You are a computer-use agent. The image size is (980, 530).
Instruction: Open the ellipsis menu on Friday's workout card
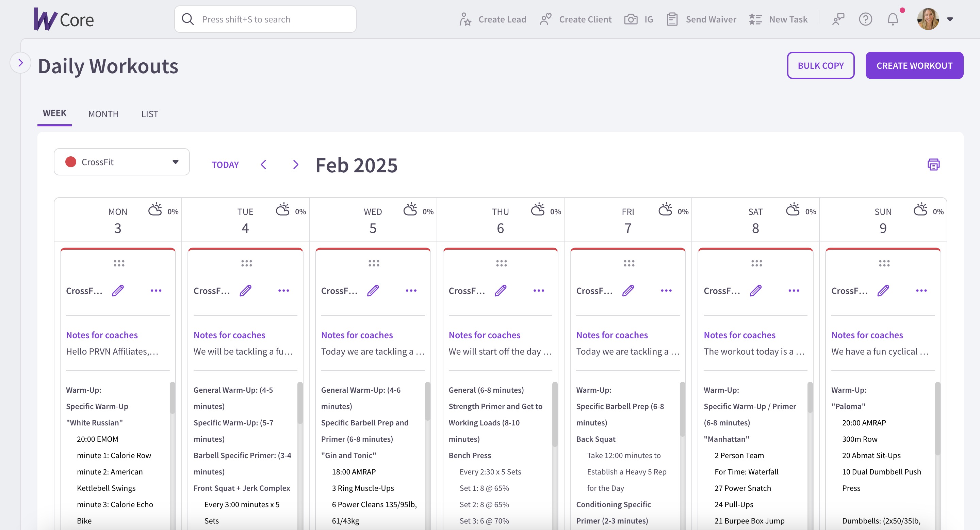tap(666, 291)
